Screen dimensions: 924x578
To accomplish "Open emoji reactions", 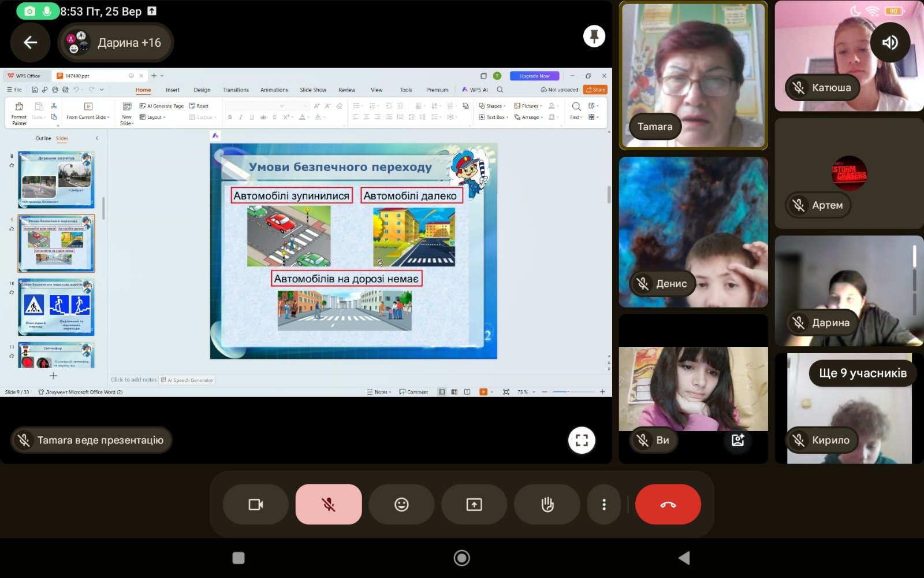I will click(401, 505).
